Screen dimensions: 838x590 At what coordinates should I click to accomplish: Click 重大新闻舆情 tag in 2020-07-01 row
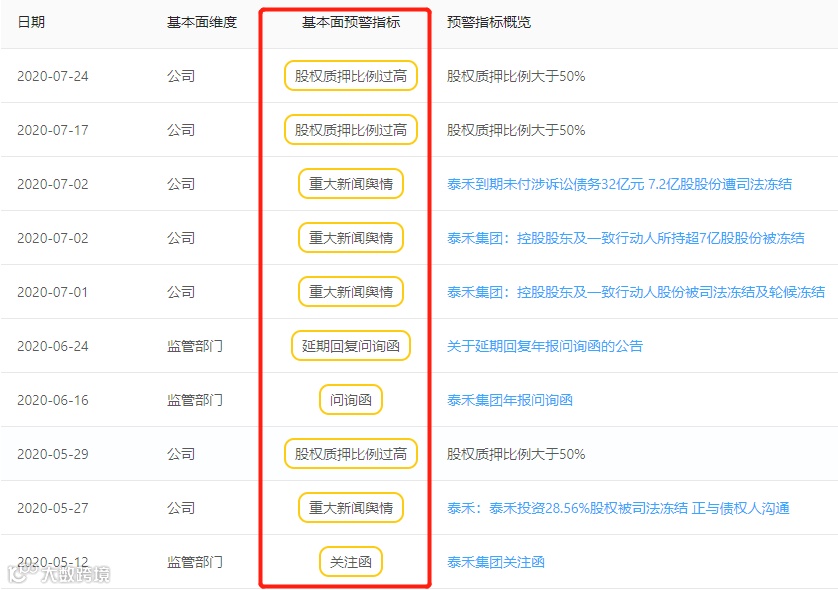pyautogui.click(x=351, y=292)
